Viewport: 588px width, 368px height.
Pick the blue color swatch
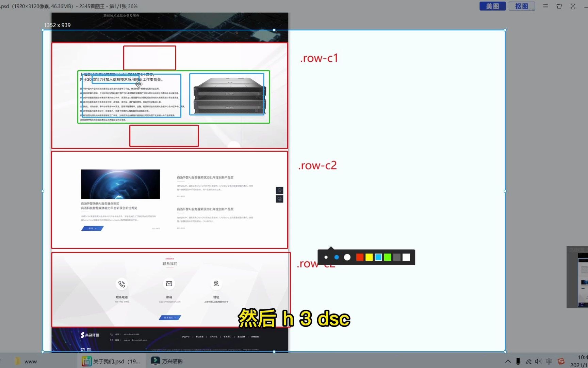click(378, 257)
